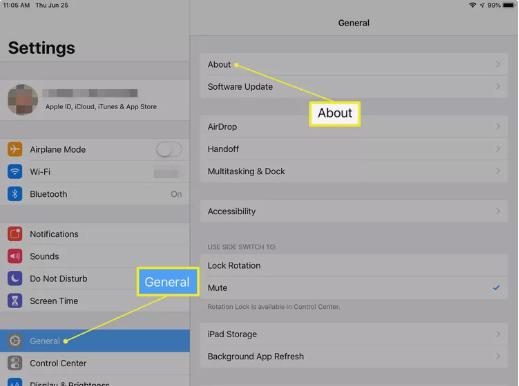Open Handoff row chevron
Screen dimensions: 519x386
[498, 149]
